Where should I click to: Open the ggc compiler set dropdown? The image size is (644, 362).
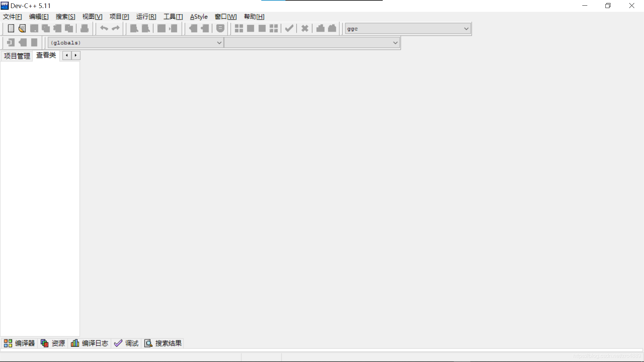pos(408,29)
